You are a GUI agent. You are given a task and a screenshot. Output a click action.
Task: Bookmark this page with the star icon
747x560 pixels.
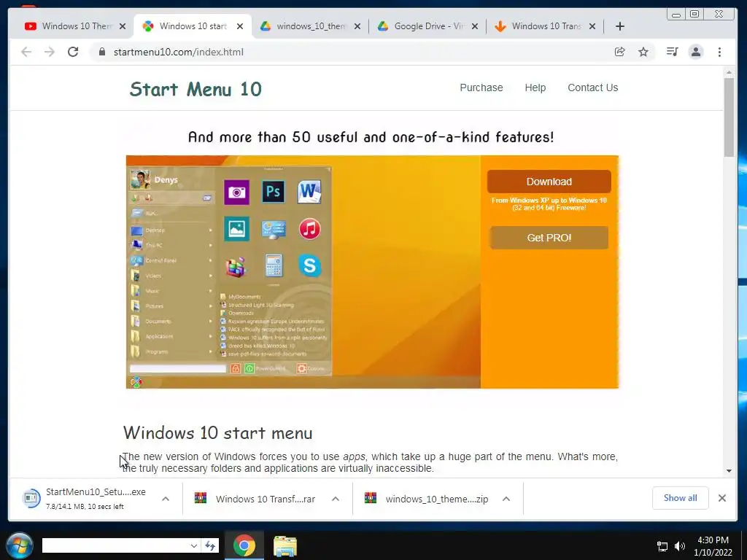coord(643,52)
